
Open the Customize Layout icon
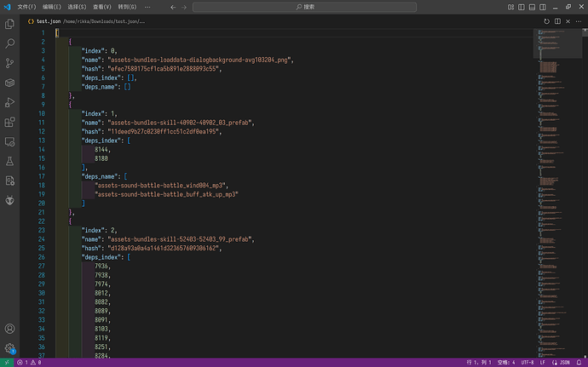(x=510, y=7)
